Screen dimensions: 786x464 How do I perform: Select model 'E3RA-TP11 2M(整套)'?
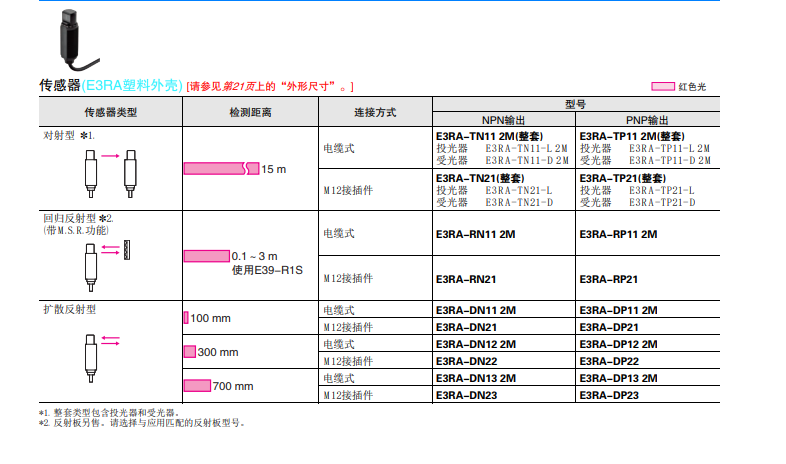click(x=632, y=136)
